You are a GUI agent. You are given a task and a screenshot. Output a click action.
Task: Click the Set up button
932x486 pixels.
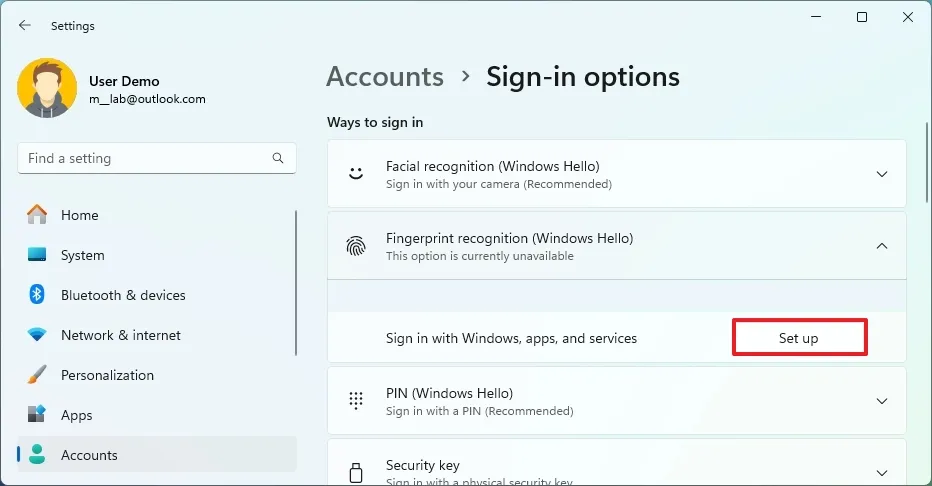click(799, 338)
